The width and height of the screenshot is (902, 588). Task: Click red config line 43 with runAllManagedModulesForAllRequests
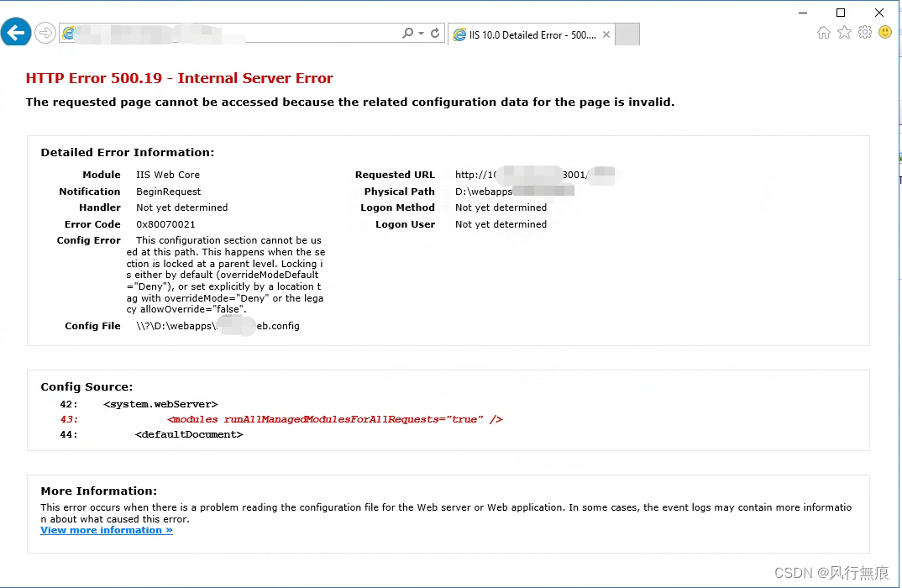click(x=282, y=419)
